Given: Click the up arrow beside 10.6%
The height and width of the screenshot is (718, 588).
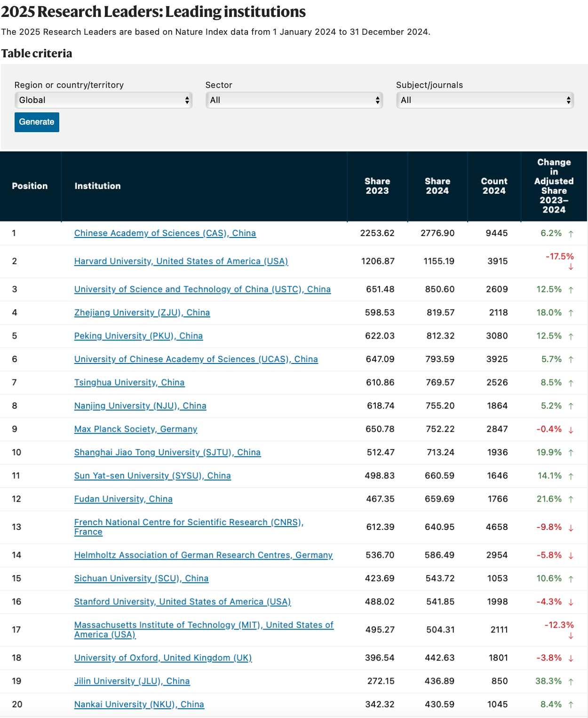Looking at the screenshot, I should click(x=571, y=579).
